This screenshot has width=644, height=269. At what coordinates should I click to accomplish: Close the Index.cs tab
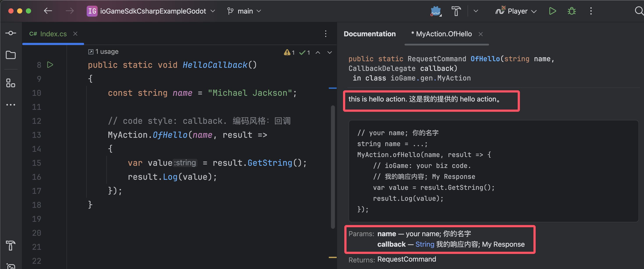point(75,34)
